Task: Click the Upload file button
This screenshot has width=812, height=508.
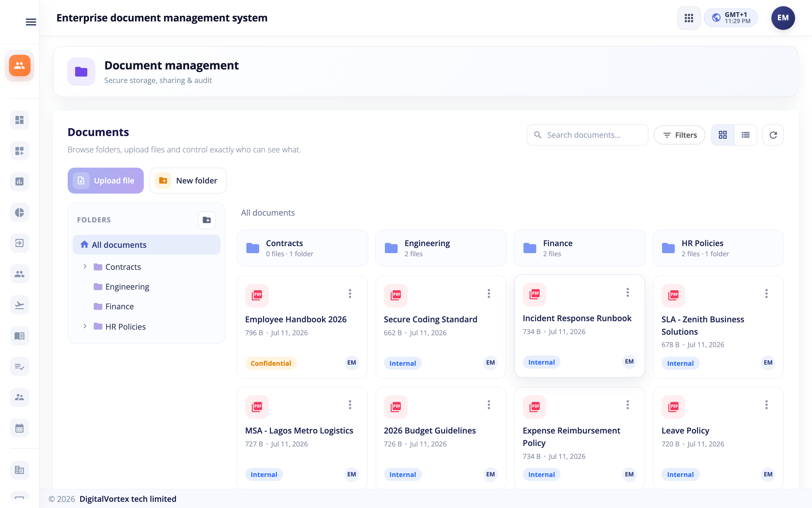Action: pos(106,181)
